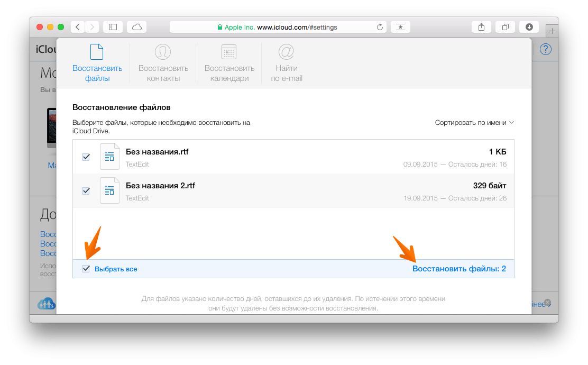Toggle the Выбрать все checkbox
588x365 pixels.
tap(86, 269)
